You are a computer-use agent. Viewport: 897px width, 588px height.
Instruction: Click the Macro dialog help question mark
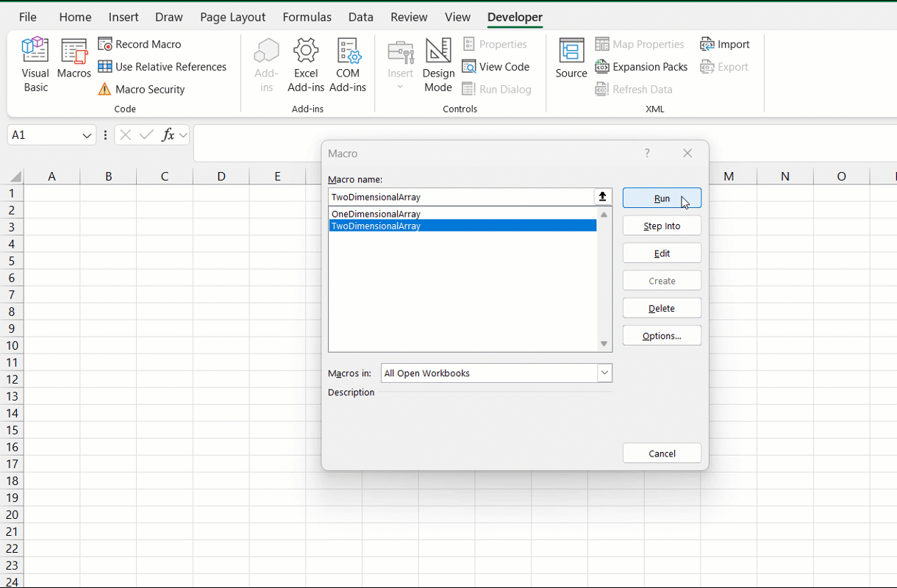pos(647,153)
